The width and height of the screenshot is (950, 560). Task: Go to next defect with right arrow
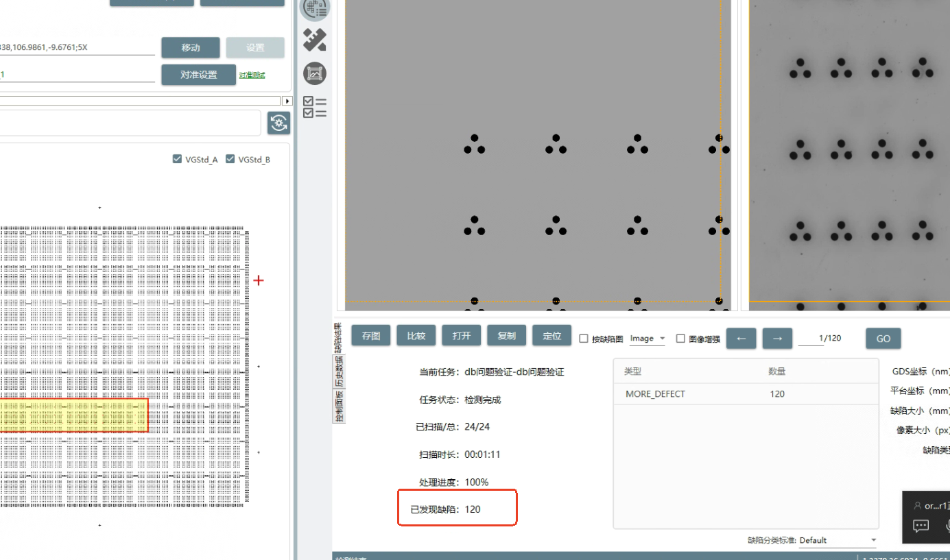pyautogui.click(x=777, y=338)
